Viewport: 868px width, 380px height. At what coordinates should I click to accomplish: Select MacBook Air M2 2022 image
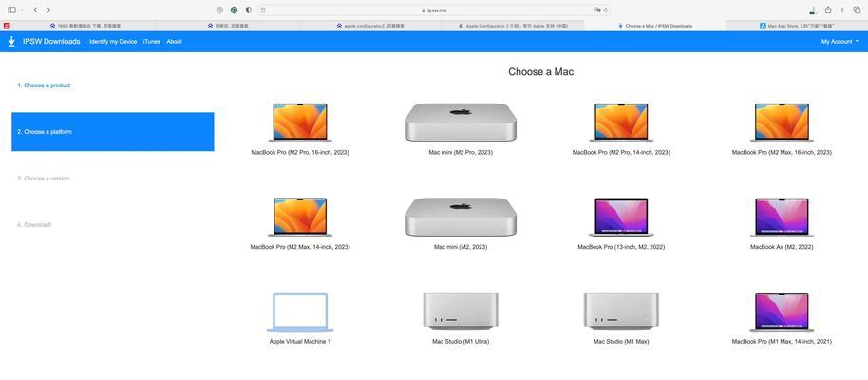[782, 218]
